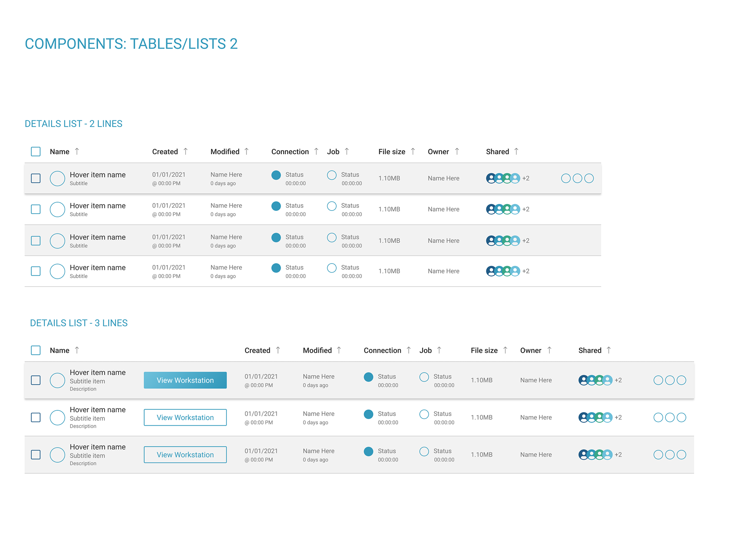Click hollow Job status dot in second 2 Lines row

click(332, 206)
